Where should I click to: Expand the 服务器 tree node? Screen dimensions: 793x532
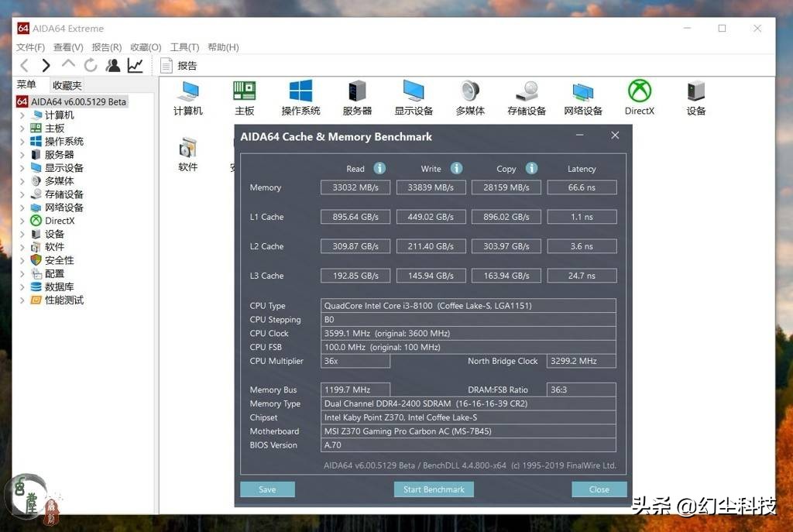tap(22, 155)
